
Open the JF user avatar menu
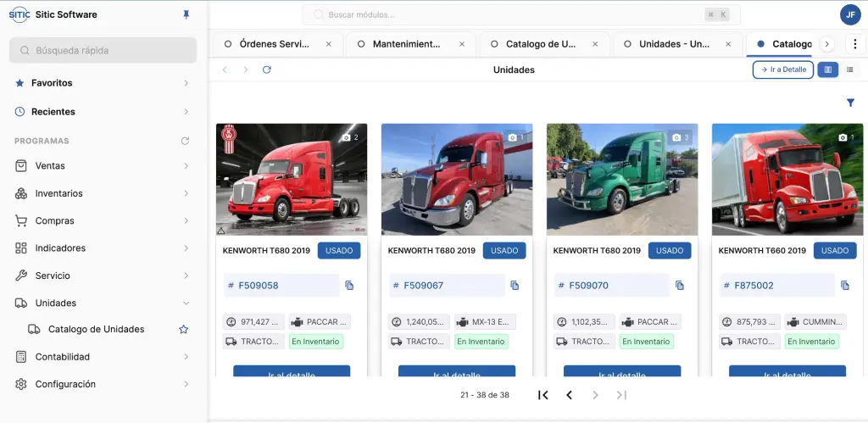point(850,15)
